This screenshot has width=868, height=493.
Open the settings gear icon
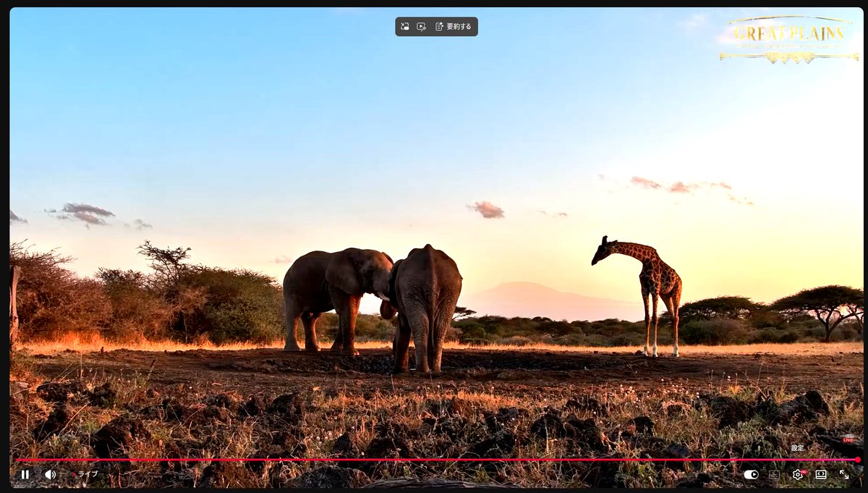798,474
